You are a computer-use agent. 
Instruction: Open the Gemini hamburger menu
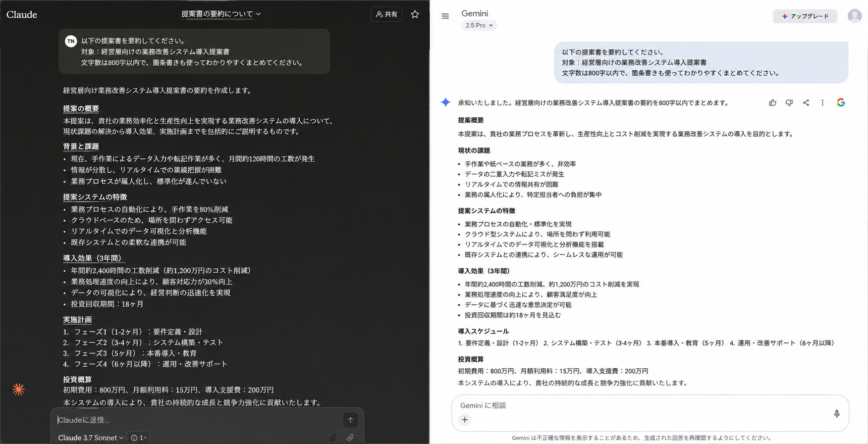pos(445,16)
